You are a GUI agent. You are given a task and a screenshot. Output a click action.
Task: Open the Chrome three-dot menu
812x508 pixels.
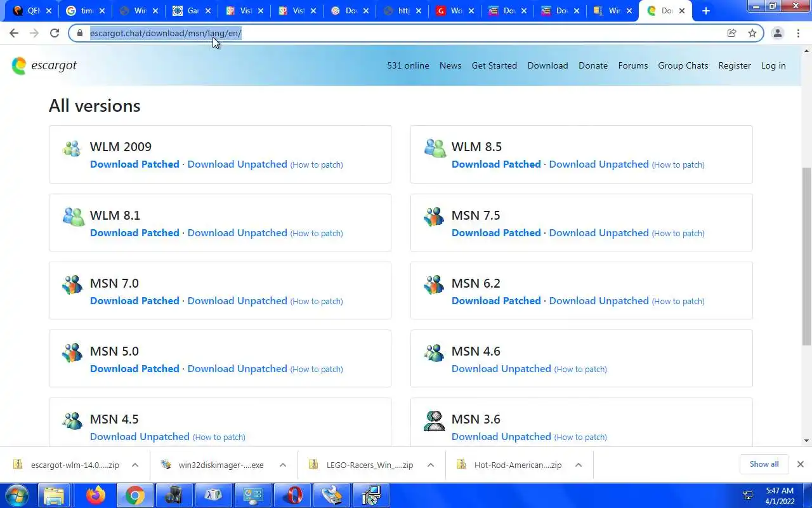pyautogui.click(x=798, y=33)
